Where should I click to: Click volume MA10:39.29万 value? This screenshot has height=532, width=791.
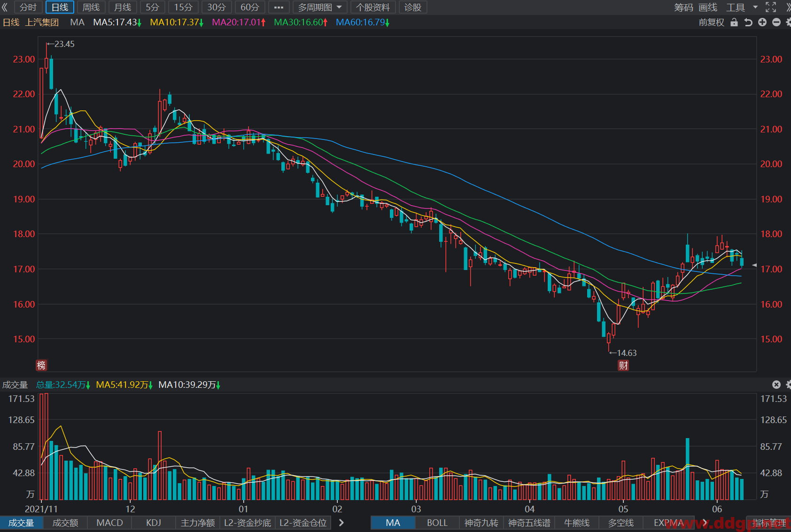point(189,385)
